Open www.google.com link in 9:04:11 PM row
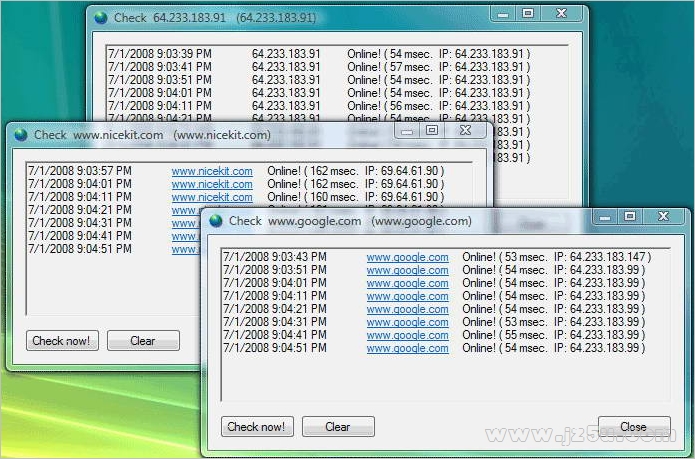The width and height of the screenshot is (695, 459). 407,296
